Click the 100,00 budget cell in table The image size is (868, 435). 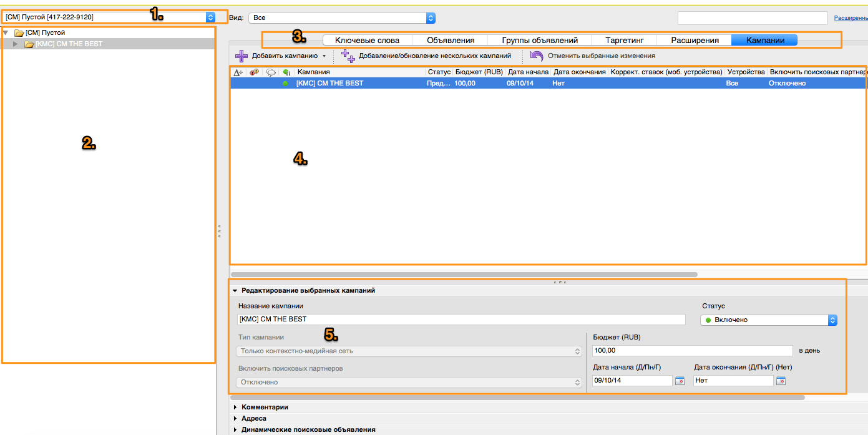point(465,83)
